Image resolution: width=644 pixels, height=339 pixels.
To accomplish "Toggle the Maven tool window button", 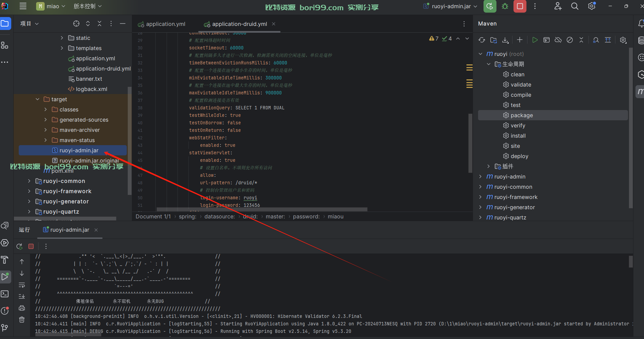I will [640, 91].
